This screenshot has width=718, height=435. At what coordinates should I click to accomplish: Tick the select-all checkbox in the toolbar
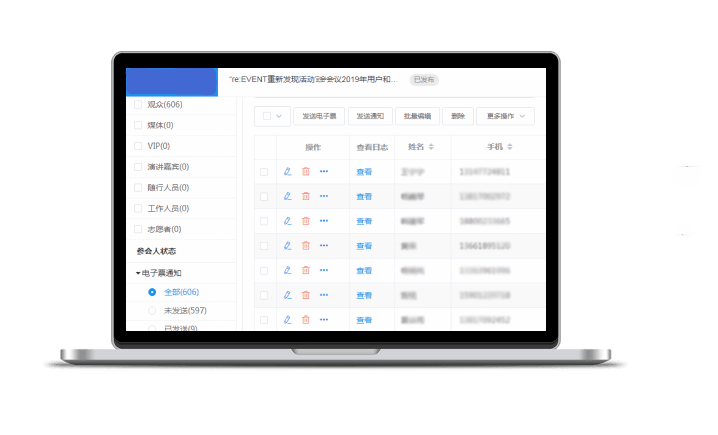(267, 116)
